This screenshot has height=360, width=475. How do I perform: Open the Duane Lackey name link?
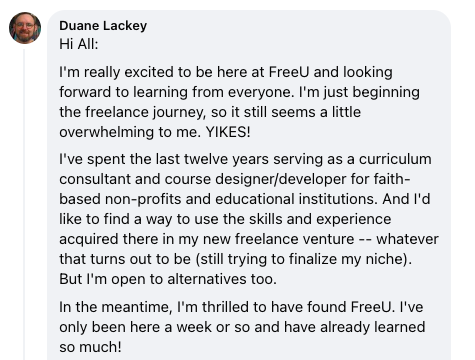[103, 26]
